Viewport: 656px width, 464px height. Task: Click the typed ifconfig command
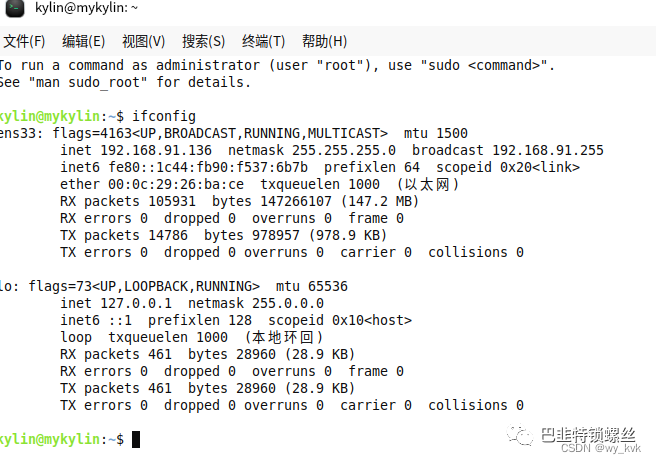164,116
